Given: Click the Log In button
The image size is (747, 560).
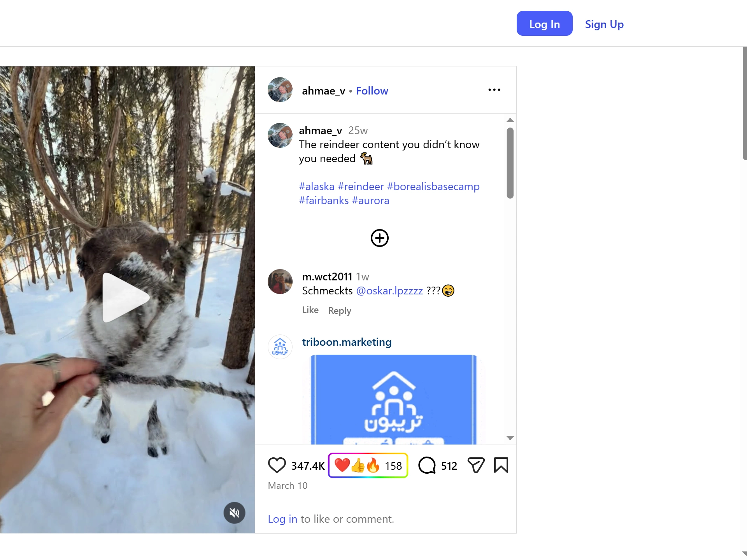Looking at the screenshot, I should click(544, 23).
